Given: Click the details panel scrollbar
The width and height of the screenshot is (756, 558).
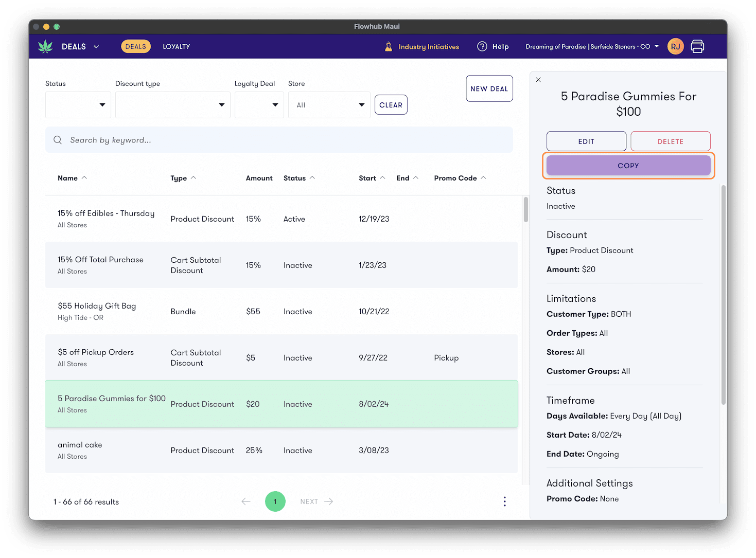Looking at the screenshot, I should 724,295.
